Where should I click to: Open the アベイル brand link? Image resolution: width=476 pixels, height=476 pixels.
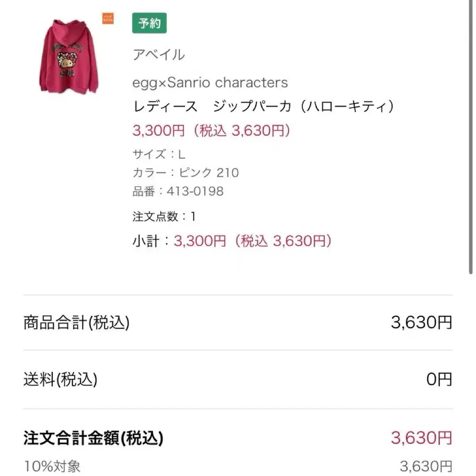(x=158, y=54)
